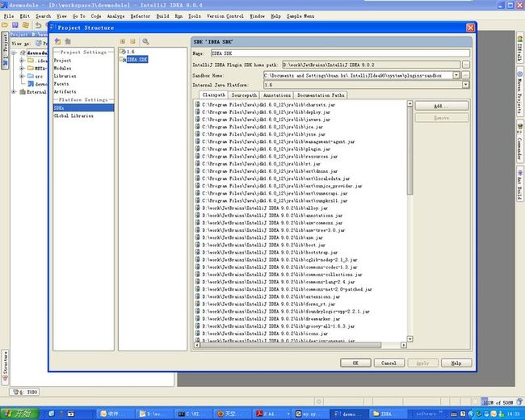Image resolution: width=525 pixels, height=420 pixels.
Task: Click the command prompt taskbar button
Action: pos(192,414)
